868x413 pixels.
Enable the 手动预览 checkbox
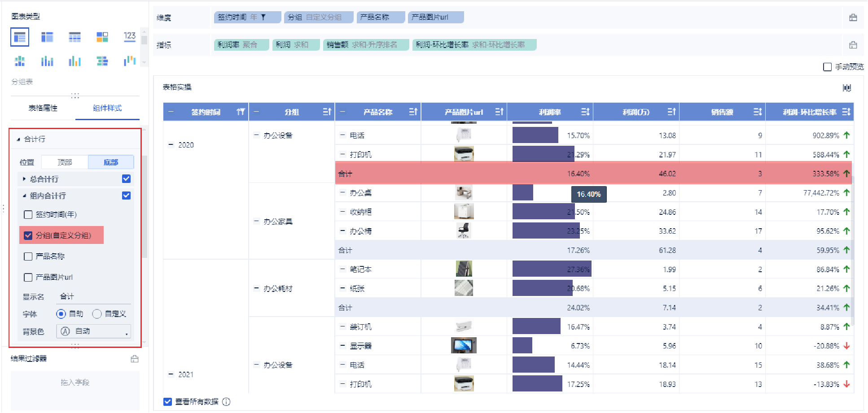[x=828, y=67]
